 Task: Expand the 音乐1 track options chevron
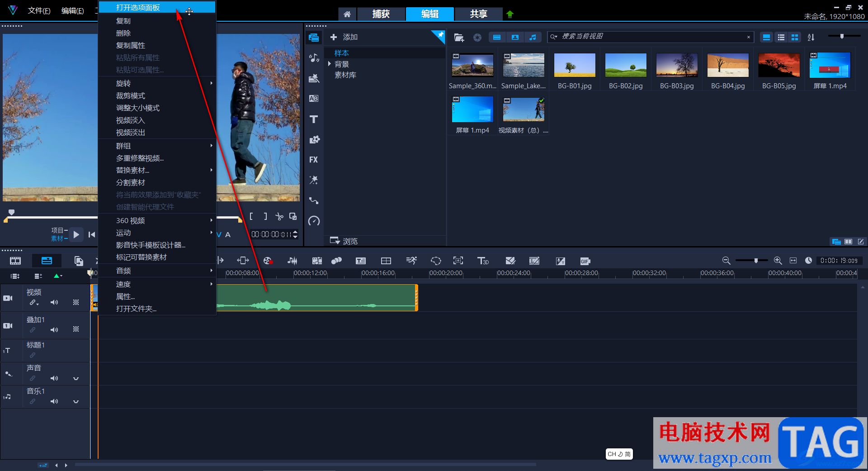click(x=76, y=401)
